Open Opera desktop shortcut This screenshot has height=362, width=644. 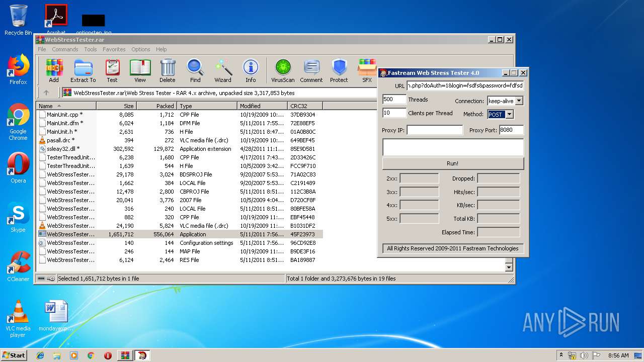pos(18,168)
